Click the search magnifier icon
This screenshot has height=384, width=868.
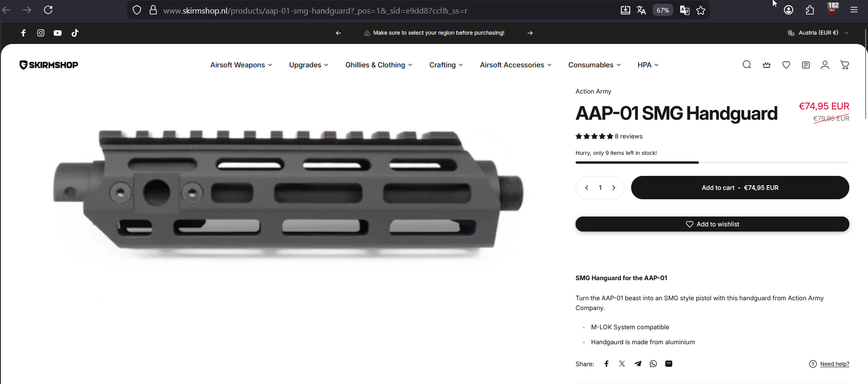click(747, 65)
